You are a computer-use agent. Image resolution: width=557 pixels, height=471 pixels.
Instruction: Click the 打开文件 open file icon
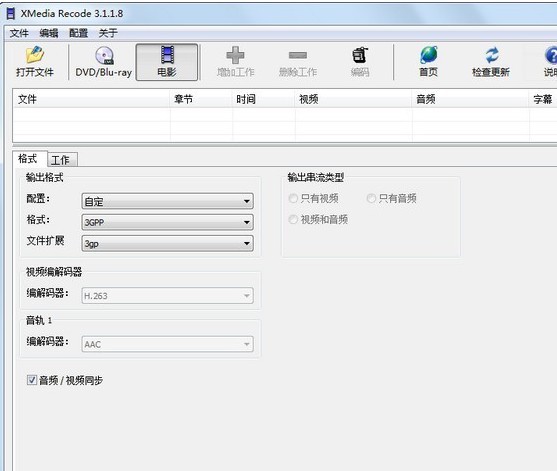pyautogui.click(x=35, y=55)
